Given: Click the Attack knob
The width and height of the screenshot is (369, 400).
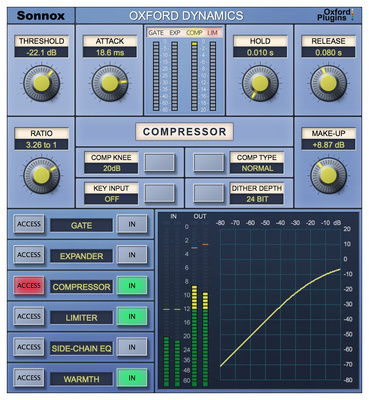Looking at the screenshot, I should pos(110,83).
